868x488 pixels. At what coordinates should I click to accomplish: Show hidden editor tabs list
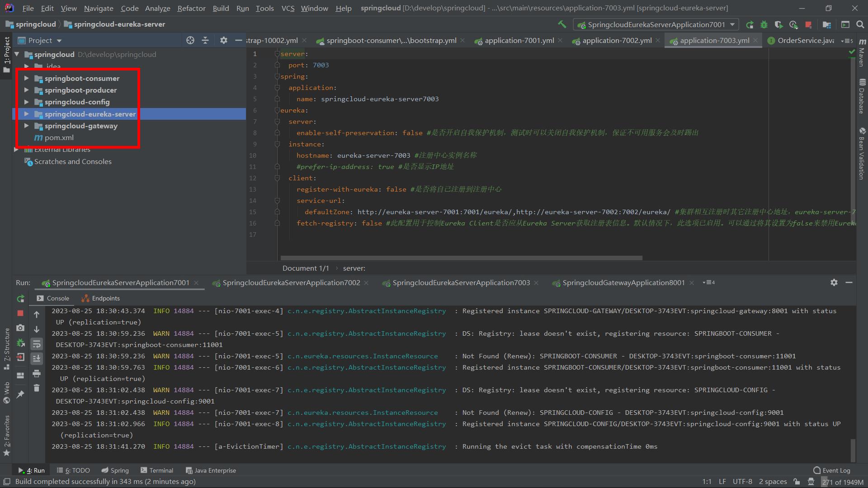[847, 41]
